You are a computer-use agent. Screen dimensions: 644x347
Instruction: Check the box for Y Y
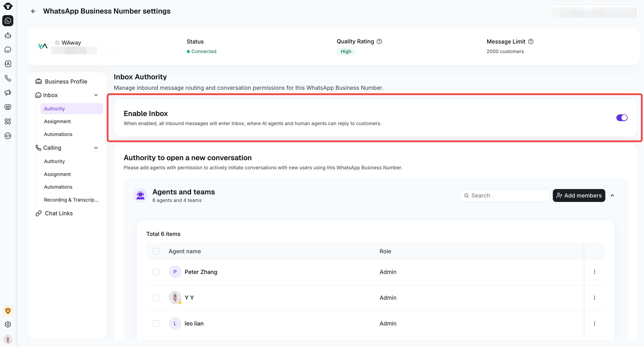[x=156, y=298]
